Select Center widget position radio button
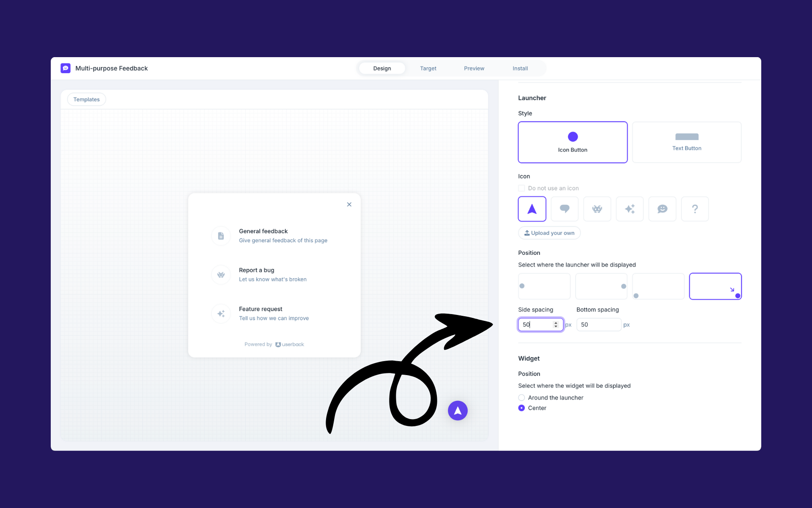Viewport: 812px width, 508px height. (x=521, y=408)
